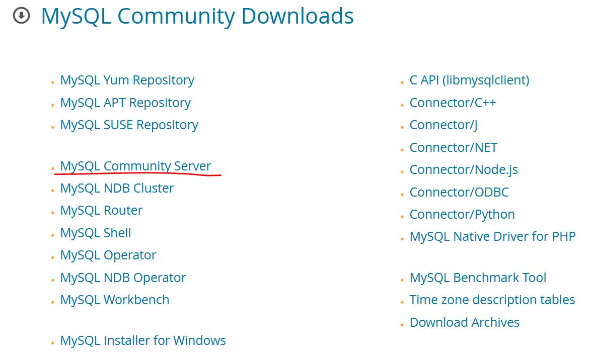
Task: Visit the MySQL Router link
Action: pyautogui.click(x=102, y=211)
